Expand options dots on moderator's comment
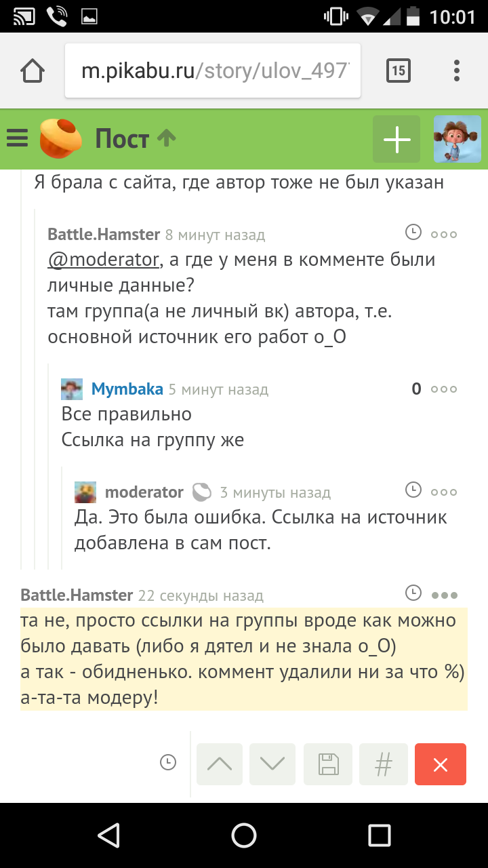 pyautogui.click(x=444, y=492)
